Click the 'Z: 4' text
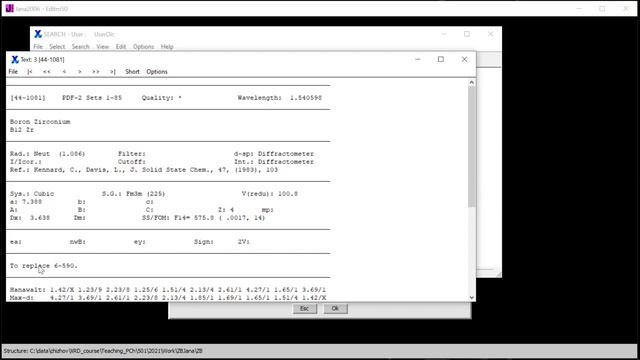The height and width of the screenshot is (360, 640). pyautogui.click(x=226, y=210)
